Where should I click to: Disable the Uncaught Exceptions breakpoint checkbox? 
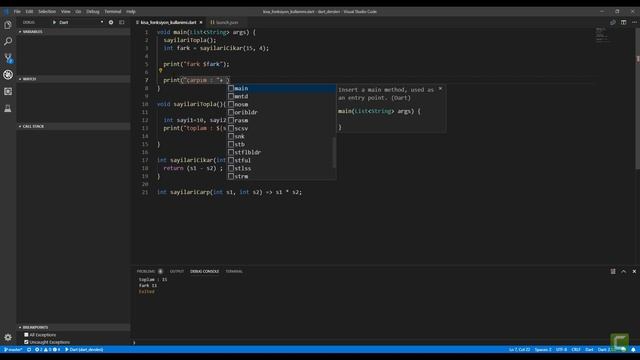26,342
